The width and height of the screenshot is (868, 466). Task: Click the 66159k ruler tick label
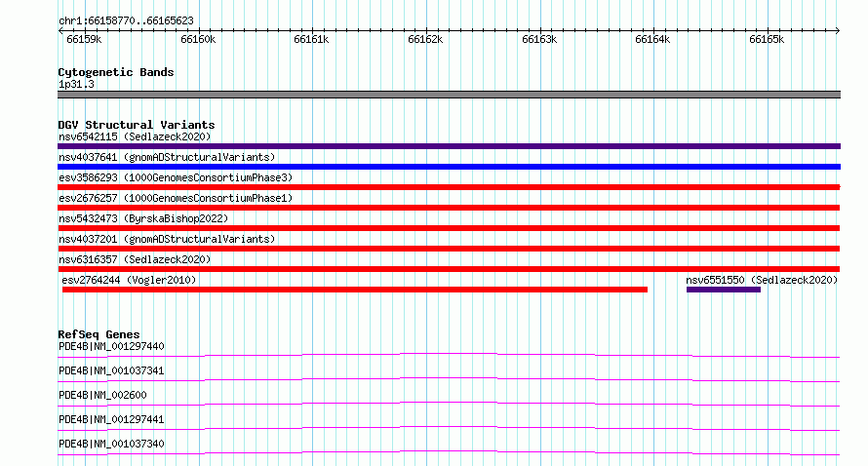(x=84, y=39)
